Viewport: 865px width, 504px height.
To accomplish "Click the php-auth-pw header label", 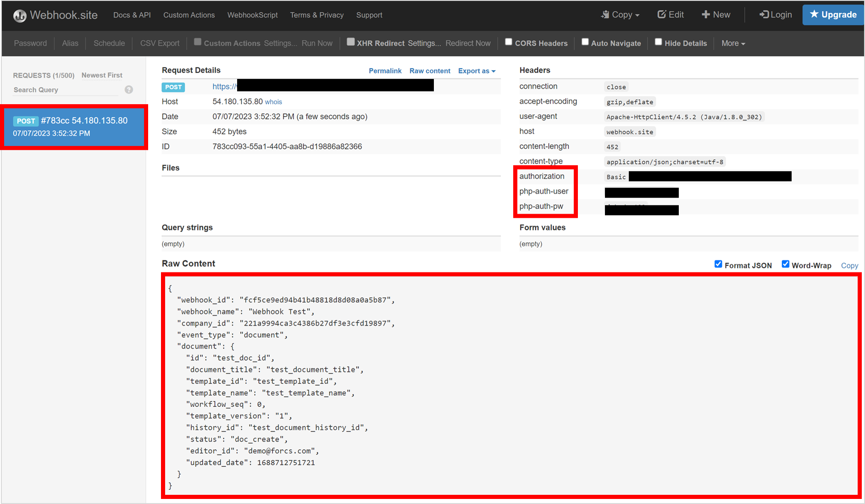I will pos(541,206).
